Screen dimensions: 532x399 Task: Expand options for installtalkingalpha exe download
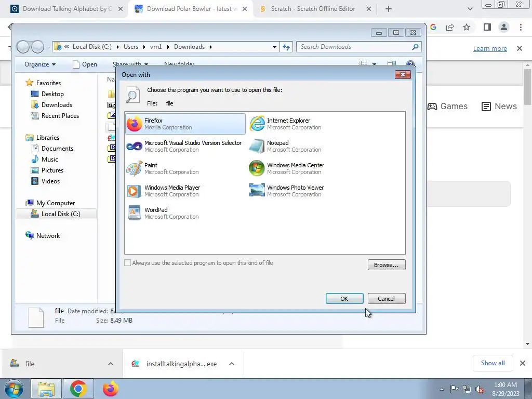pyautogui.click(x=232, y=364)
